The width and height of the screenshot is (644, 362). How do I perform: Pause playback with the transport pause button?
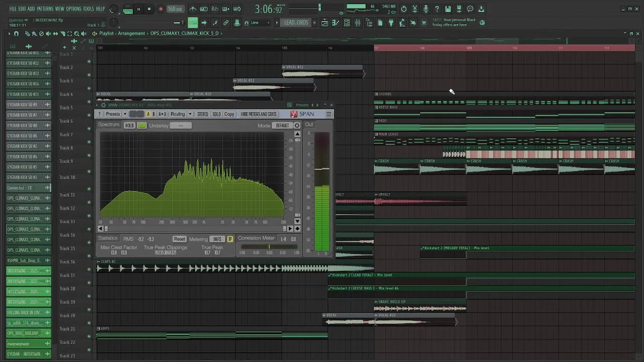coord(138,9)
